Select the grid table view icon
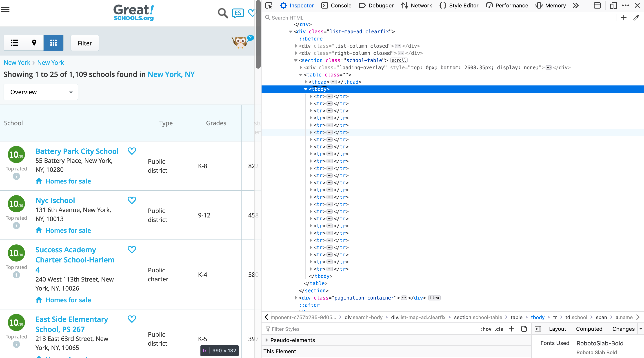The image size is (644, 358). pyautogui.click(x=53, y=43)
